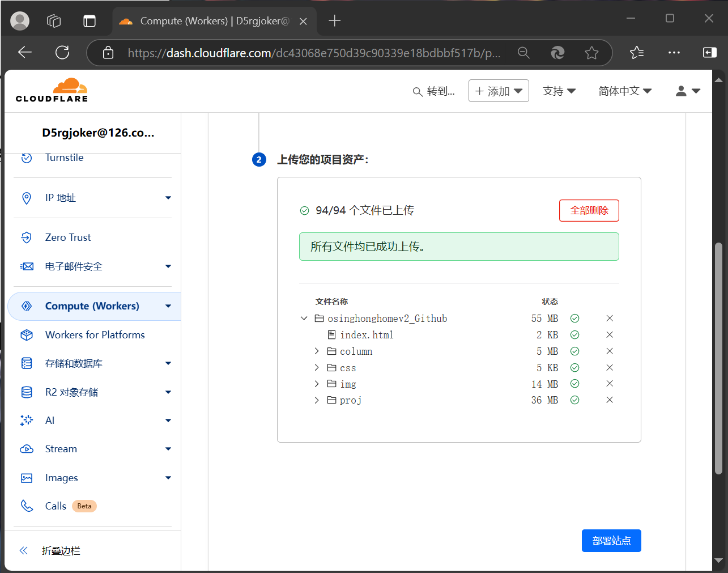
Task: Click the Zero Trust shield icon
Action: (x=27, y=237)
